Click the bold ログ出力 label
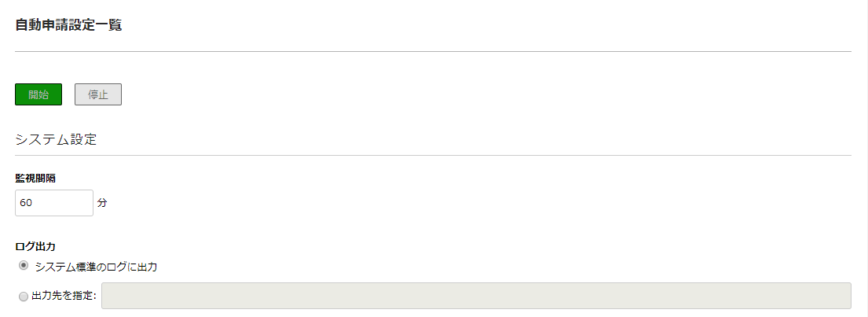868x317 pixels. pyautogui.click(x=35, y=247)
